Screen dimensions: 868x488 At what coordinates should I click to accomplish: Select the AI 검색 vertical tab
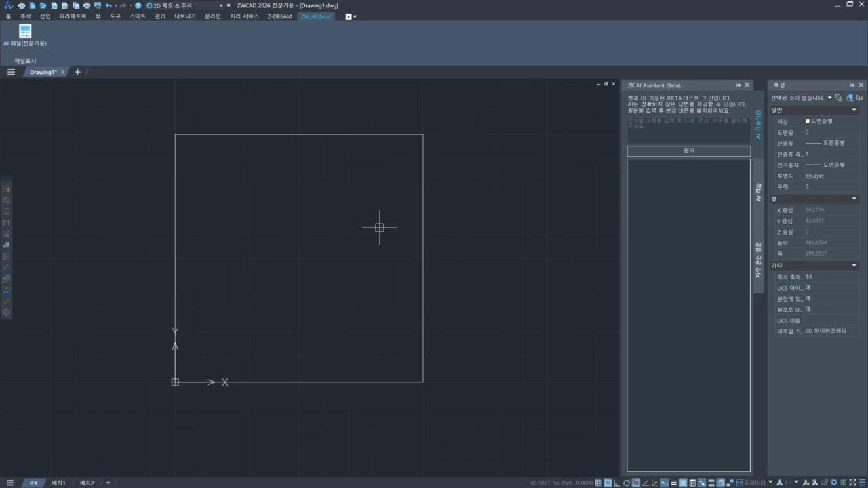759,192
